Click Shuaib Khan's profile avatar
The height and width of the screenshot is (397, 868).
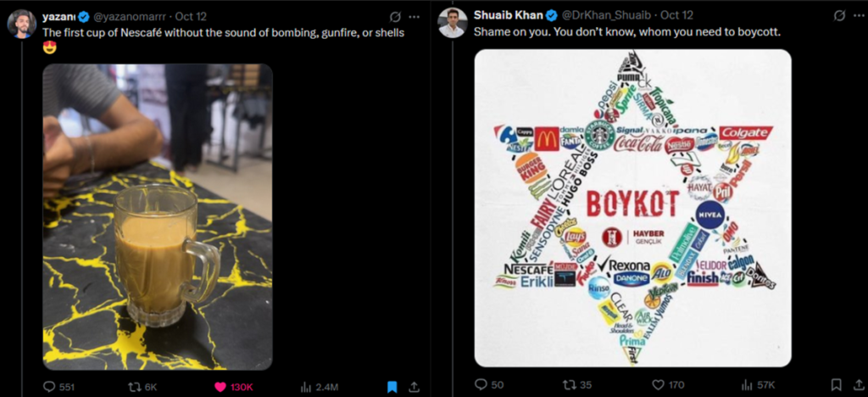452,23
